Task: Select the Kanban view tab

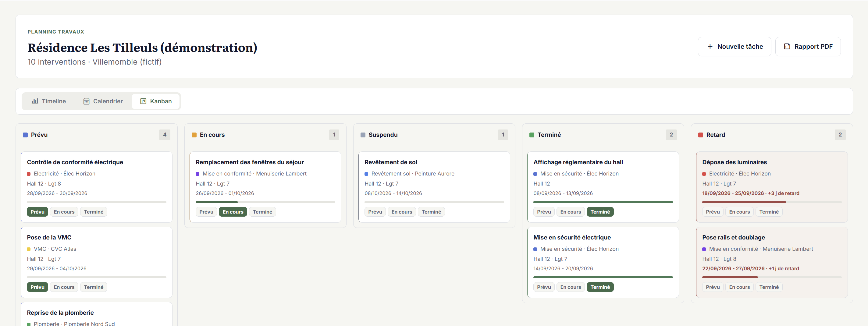Action: [156, 101]
